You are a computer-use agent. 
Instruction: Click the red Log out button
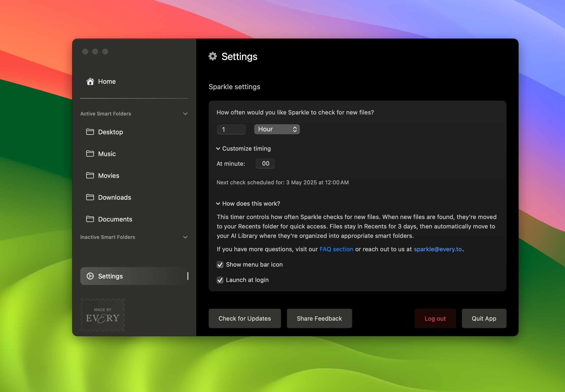click(x=435, y=319)
